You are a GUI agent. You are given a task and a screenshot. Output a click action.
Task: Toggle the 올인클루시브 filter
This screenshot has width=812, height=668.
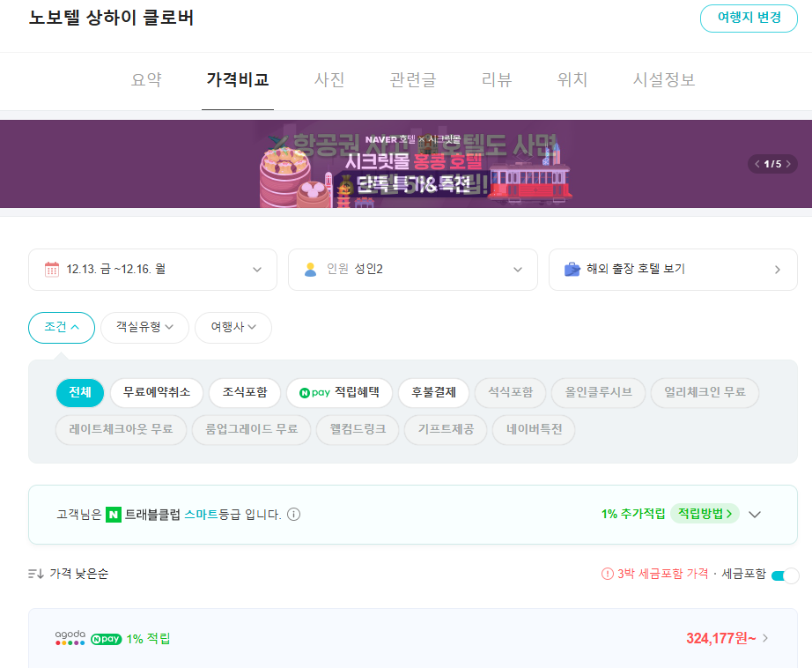tap(598, 393)
